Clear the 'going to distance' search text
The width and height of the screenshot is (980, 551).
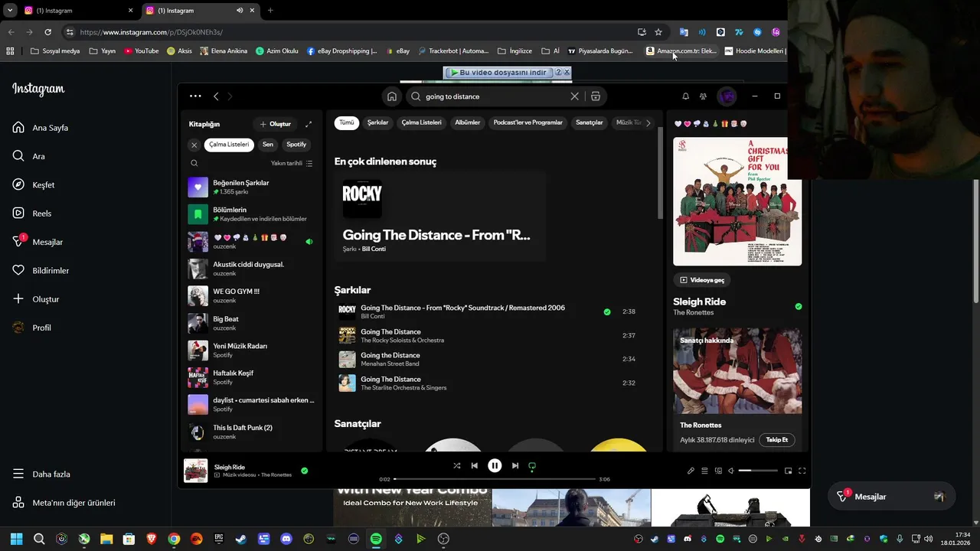coord(574,96)
